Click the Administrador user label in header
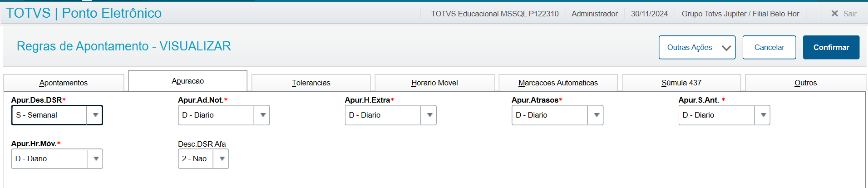The image size is (868, 188). (x=594, y=14)
